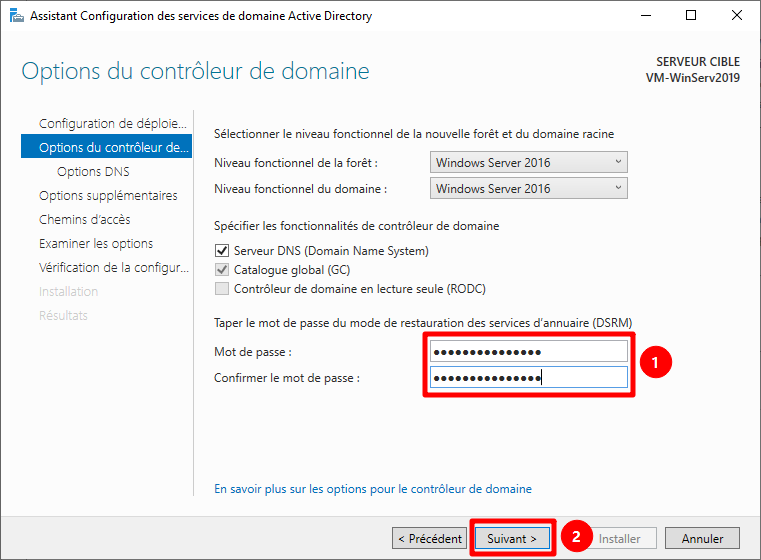Expand the Niveau fonctionnel du domaine dropdown

pos(528,188)
